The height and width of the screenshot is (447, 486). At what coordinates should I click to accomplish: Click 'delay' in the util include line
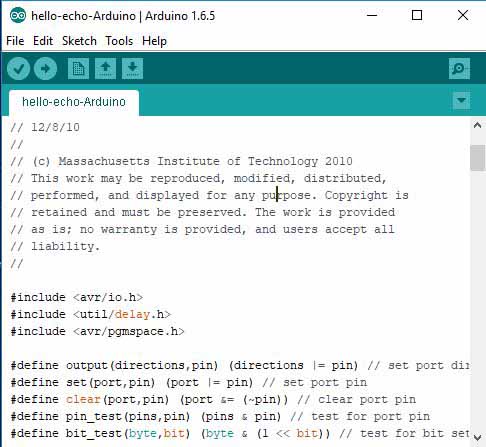click(132, 314)
